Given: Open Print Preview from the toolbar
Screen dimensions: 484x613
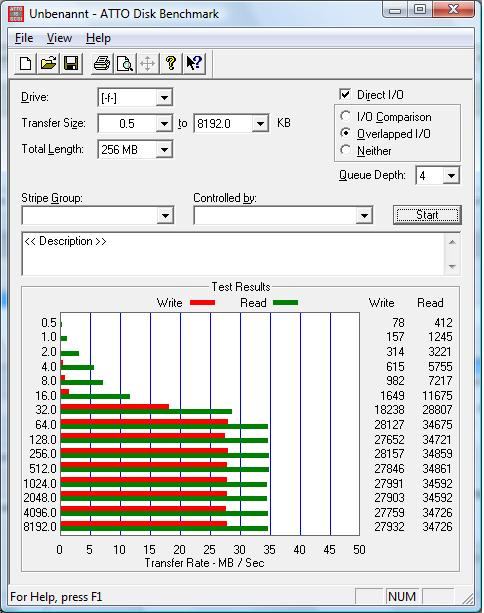Looking at the screenshot, I should [125, 63].
